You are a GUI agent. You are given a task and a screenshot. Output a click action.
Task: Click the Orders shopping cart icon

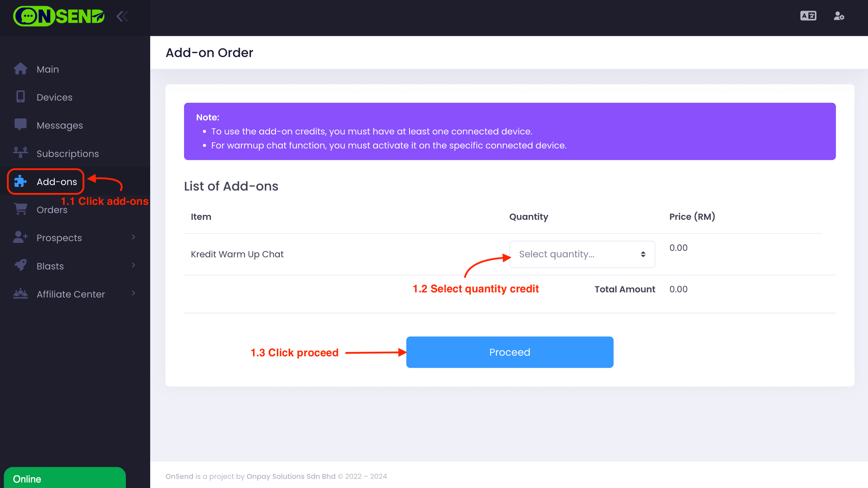tap(20, 209)
